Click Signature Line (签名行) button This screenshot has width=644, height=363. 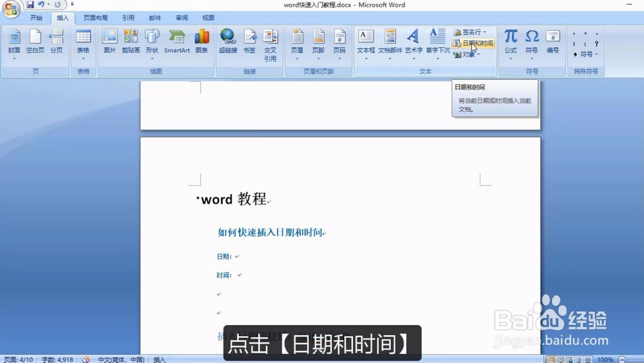471,32
